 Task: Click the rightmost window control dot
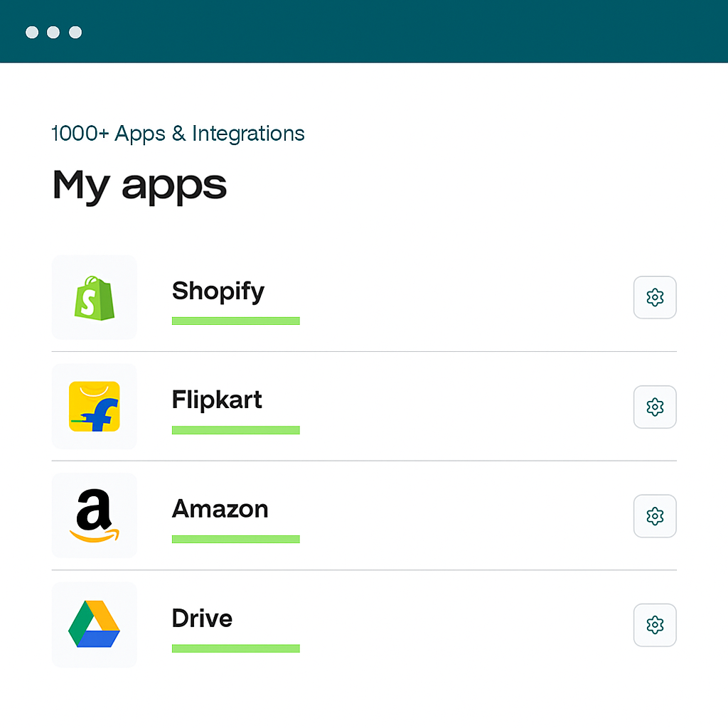(75, 33)
